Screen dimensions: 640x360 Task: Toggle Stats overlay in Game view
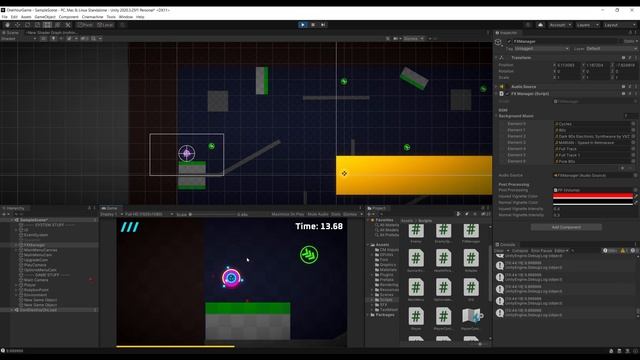[x=336, y=214]
